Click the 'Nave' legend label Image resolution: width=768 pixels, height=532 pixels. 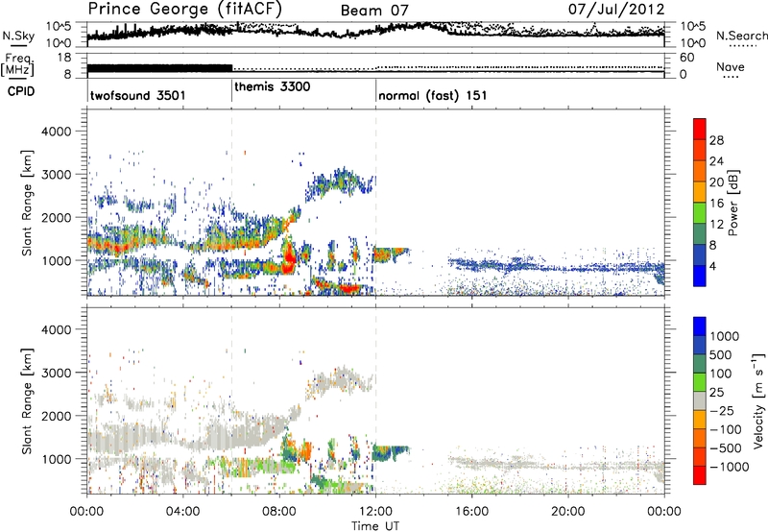pyautogui.click(x=730, y=66)
